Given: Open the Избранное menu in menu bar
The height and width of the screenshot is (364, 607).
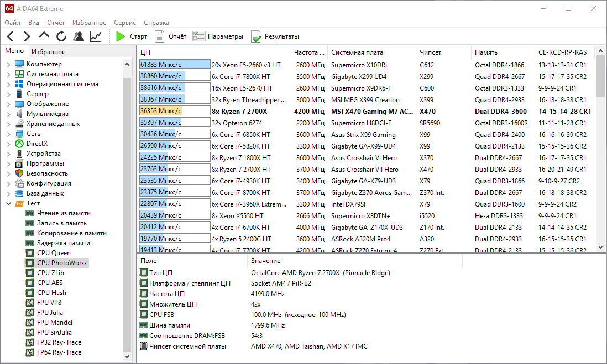Looking at the screenshot, I should (x=89, y=23).
